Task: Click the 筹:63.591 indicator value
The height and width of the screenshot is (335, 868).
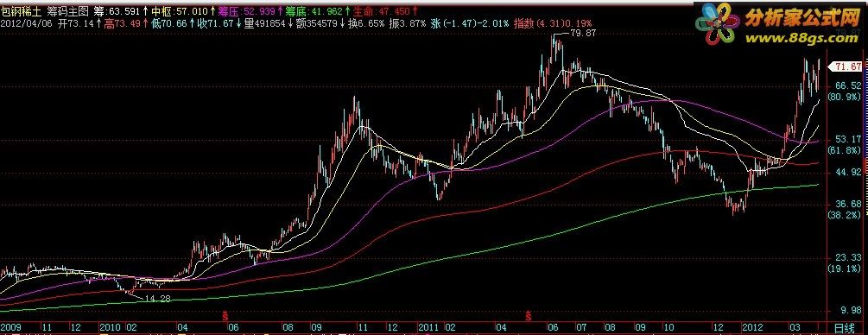Action: coord(117,11)
